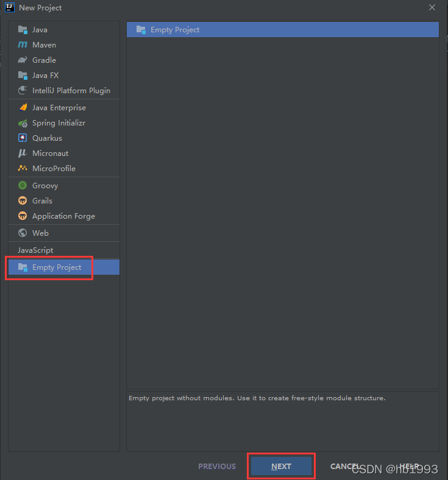Click the IntelliJ Platform Plugin plug icon
Image resolution: width=448 pixels, height=480 pixels.
[x=23, y=90]
